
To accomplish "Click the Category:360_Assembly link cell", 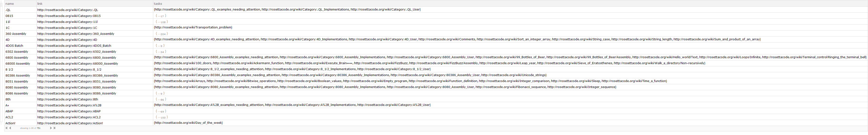I will (x=95, y=34).
